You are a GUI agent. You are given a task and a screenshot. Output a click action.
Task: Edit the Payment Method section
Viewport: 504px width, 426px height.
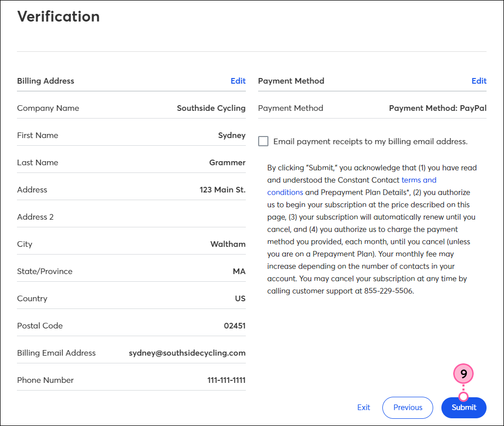click(x=479, y=81)
